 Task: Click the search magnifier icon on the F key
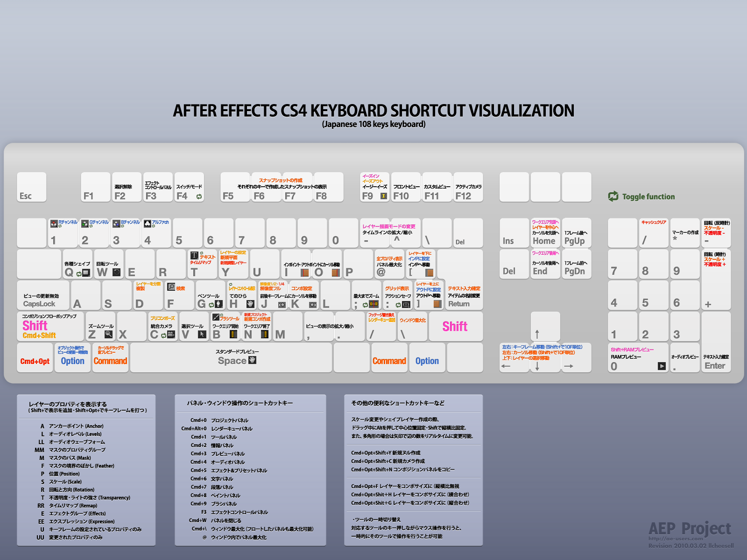click(171, 287)
